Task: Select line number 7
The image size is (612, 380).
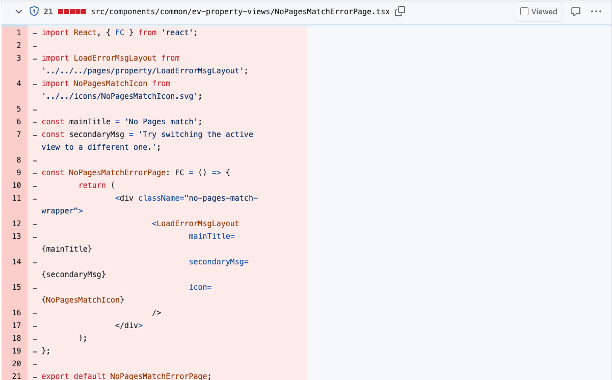Action: (x=18, y=134)
